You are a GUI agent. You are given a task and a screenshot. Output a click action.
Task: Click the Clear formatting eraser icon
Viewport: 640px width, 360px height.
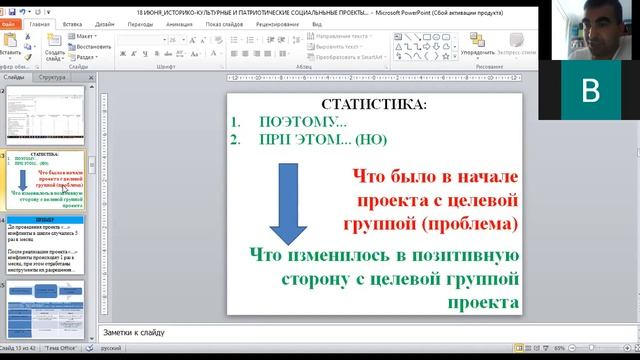point(218,40)
